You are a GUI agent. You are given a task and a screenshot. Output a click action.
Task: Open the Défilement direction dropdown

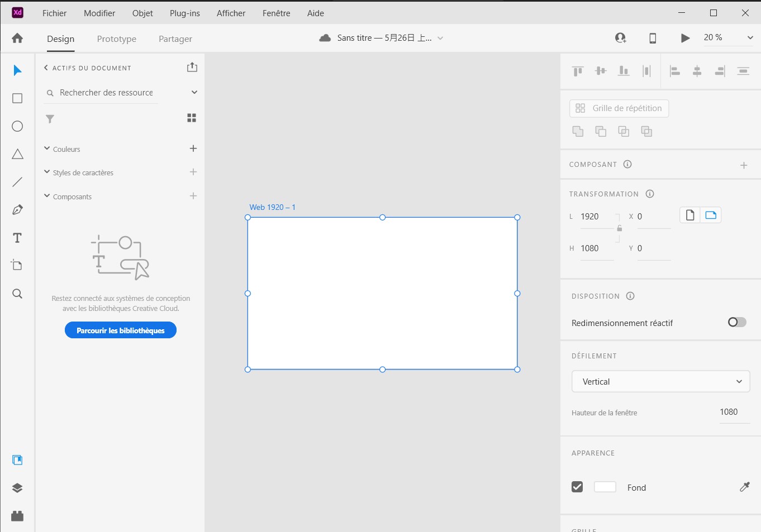[x=660, y=381]
